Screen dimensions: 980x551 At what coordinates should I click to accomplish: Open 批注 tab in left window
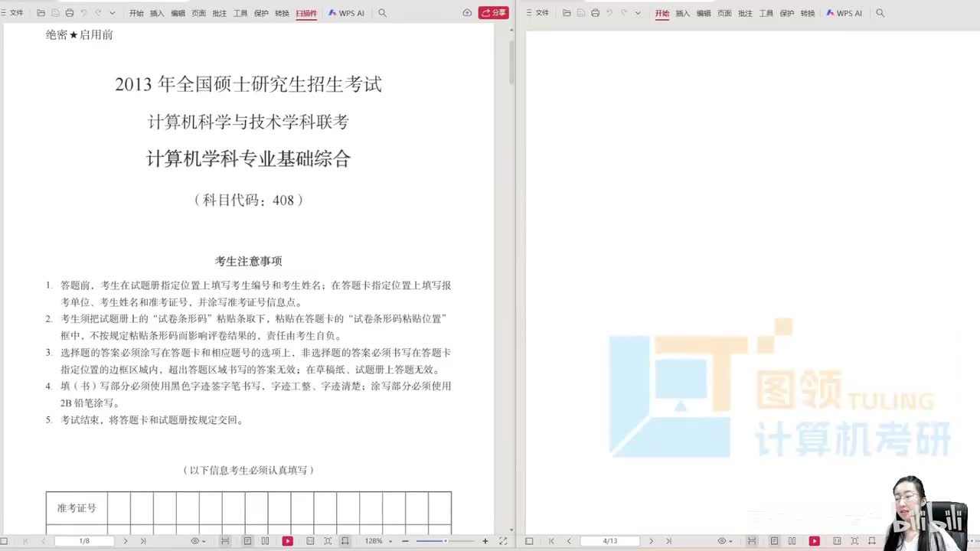tap(219, 13)
